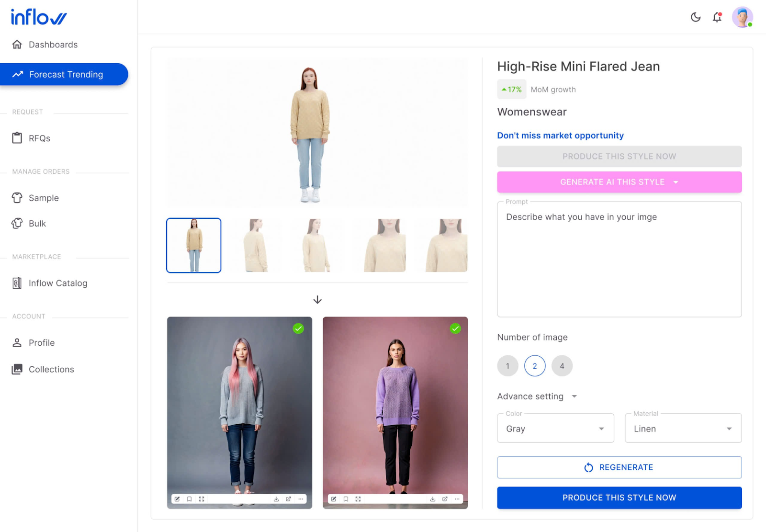Click the edit icon on purple sweater image
The height and width of the screenshot is (532, 766).
point(334,499)
